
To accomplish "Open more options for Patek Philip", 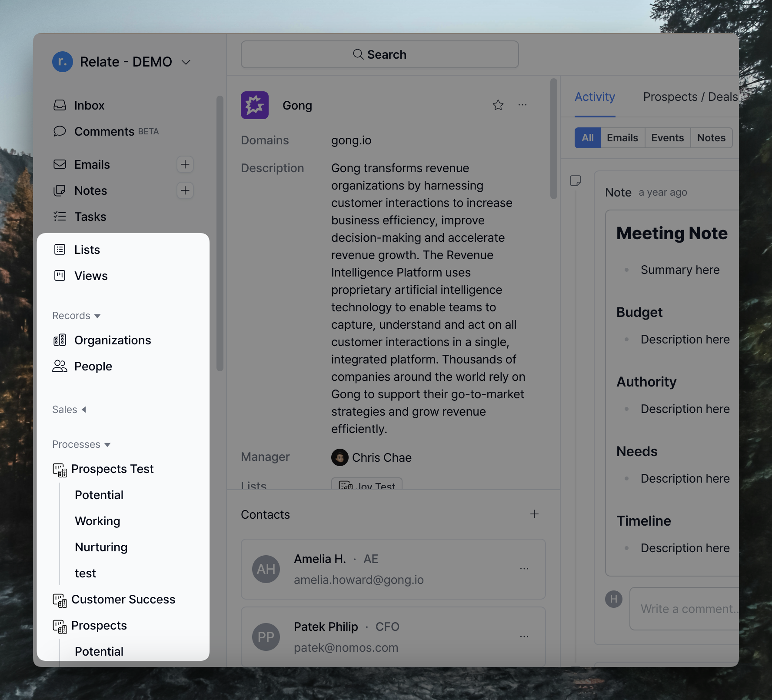I will (524, 637).
